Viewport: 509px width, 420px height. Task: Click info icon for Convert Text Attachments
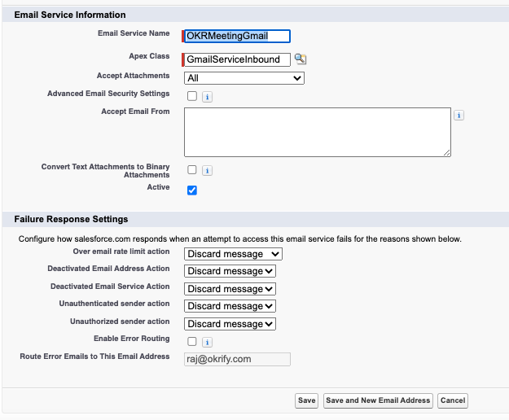[207, 171]
